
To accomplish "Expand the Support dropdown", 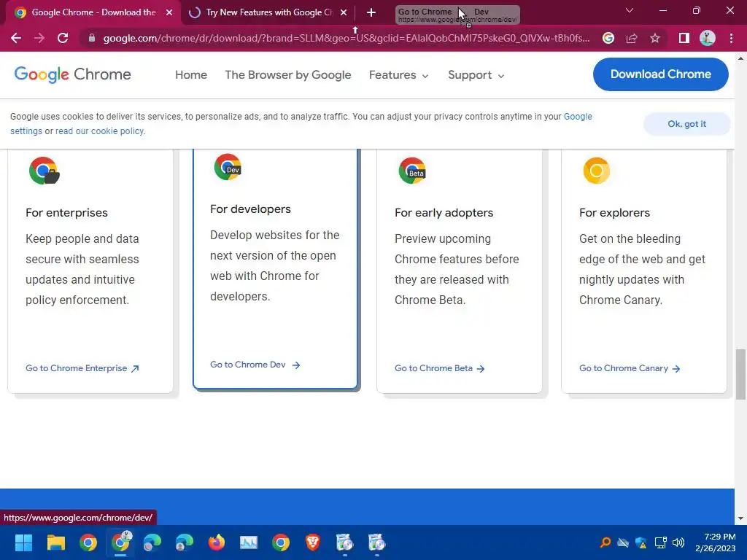I will [x=476, y=75].
